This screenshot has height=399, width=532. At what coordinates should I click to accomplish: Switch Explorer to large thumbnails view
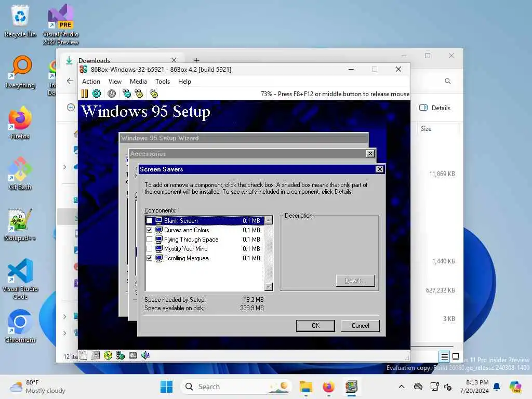point(456,356)
